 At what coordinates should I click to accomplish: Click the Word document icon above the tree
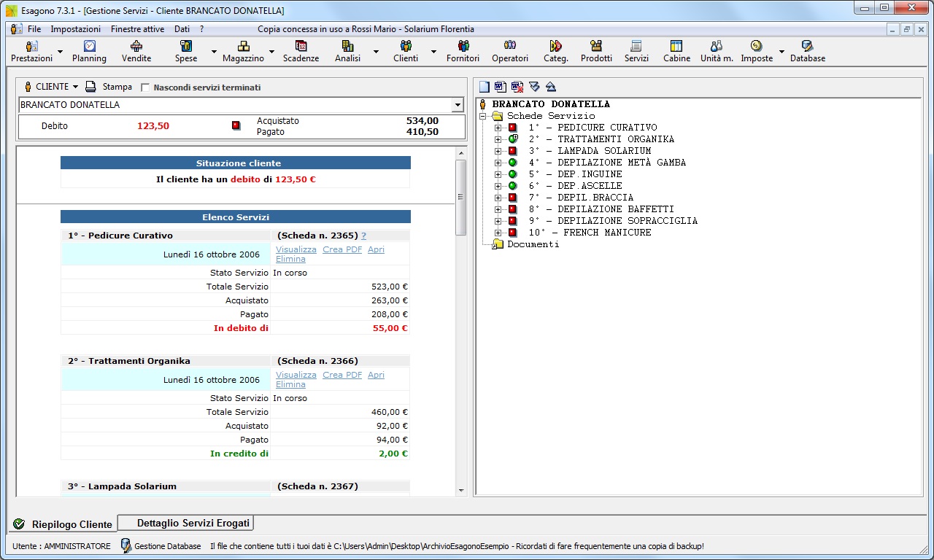click(501, 87)
